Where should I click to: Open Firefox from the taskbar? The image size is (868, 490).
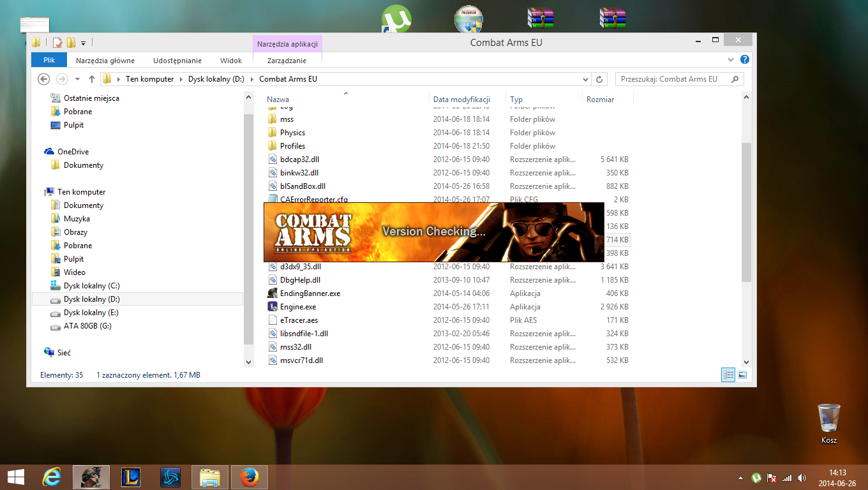(x=250, y=477)
